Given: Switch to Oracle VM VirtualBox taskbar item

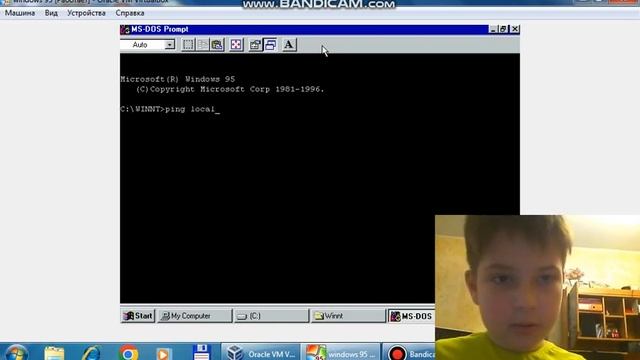Looking at the screenshot, I should [261, 353].
